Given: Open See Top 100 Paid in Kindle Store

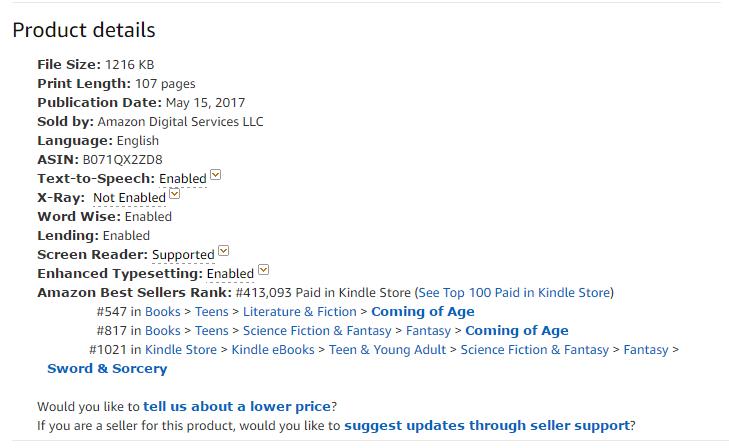Looking at the screenshot, I should click(514, 293).
